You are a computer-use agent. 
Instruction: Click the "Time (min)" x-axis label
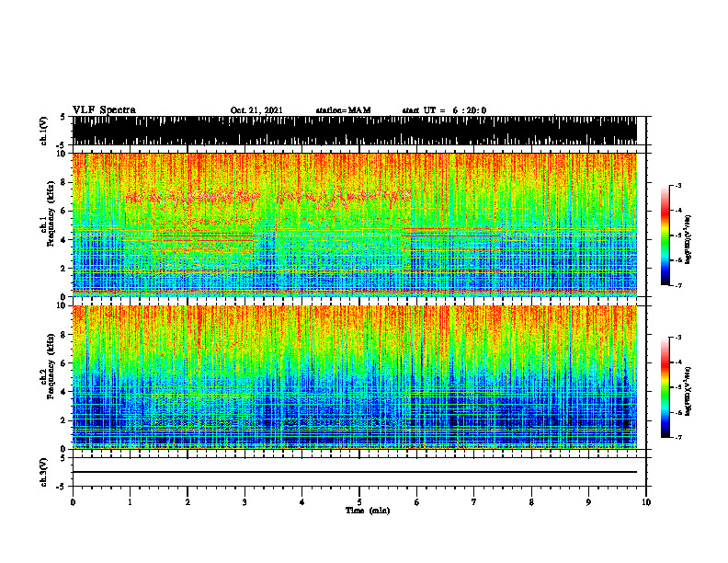(368, 511)
